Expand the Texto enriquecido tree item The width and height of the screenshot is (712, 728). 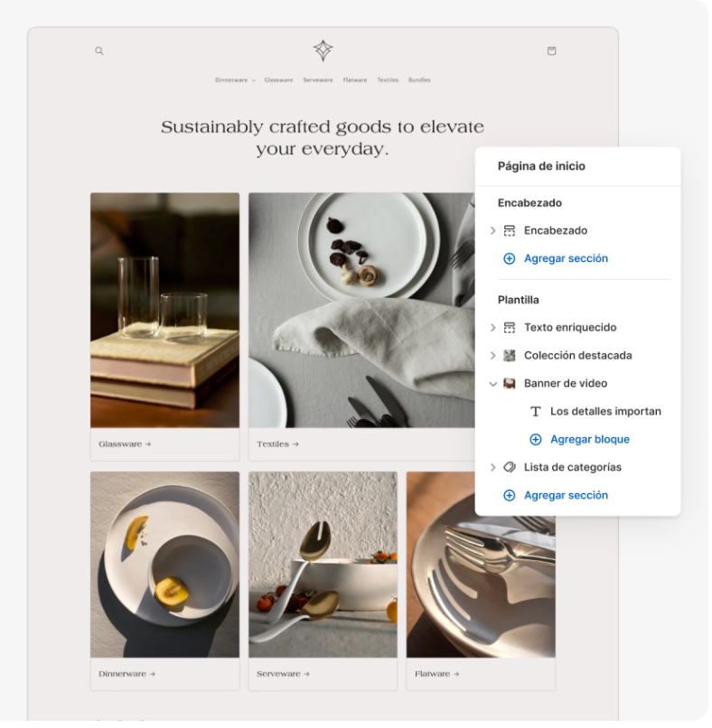492,328
